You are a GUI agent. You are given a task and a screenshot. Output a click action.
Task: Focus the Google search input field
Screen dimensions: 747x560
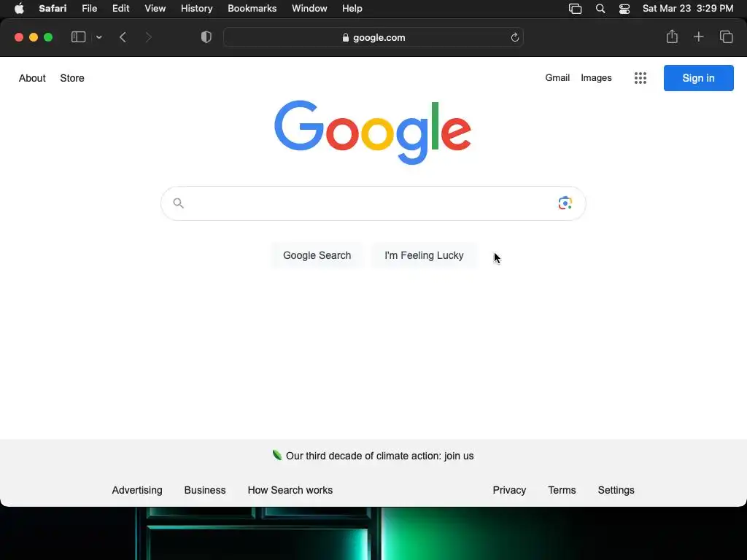pos(373,203)
